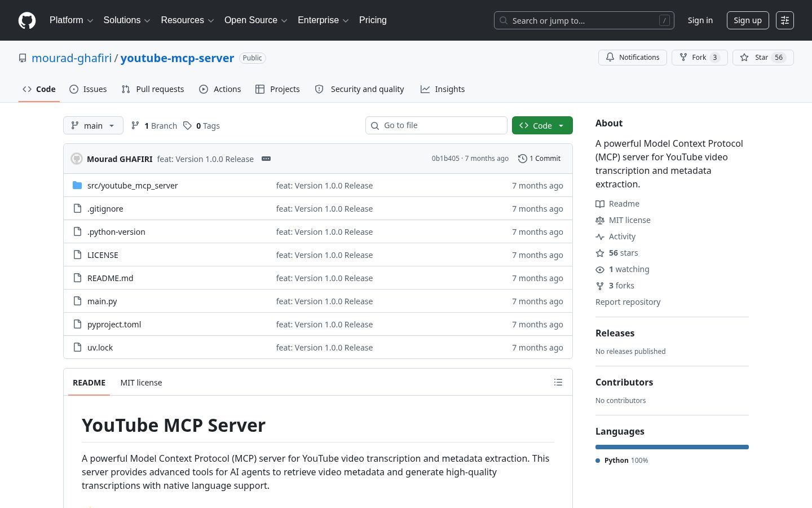Open the green Code dropdown button
This screenshot has height=508, width=812.
542,125
